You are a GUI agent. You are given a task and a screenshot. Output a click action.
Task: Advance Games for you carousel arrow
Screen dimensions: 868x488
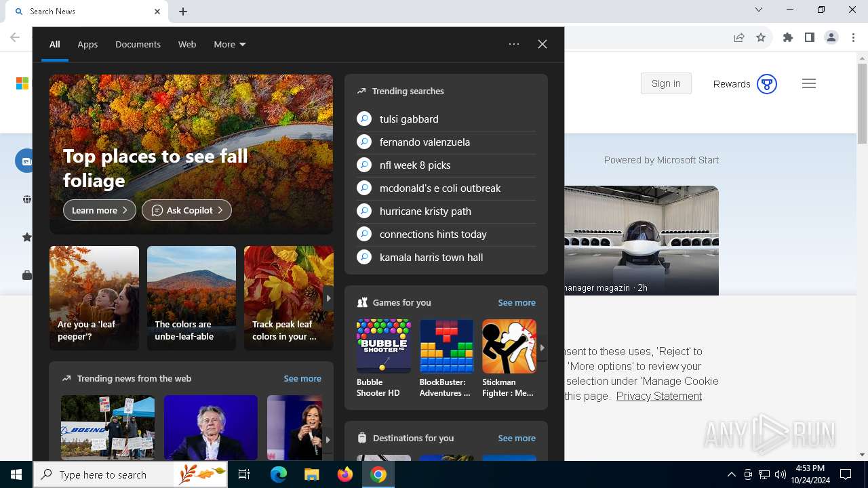coord(542,347)
